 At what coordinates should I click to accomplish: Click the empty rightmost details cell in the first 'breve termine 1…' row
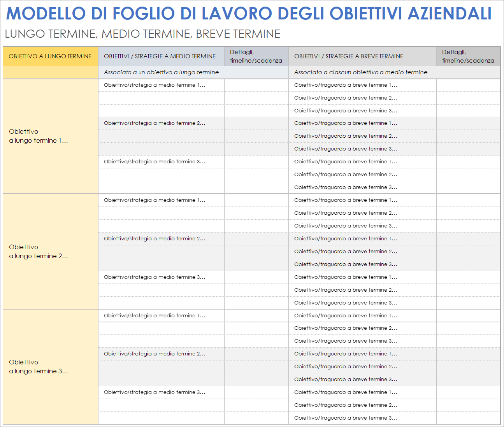(468, 85)
